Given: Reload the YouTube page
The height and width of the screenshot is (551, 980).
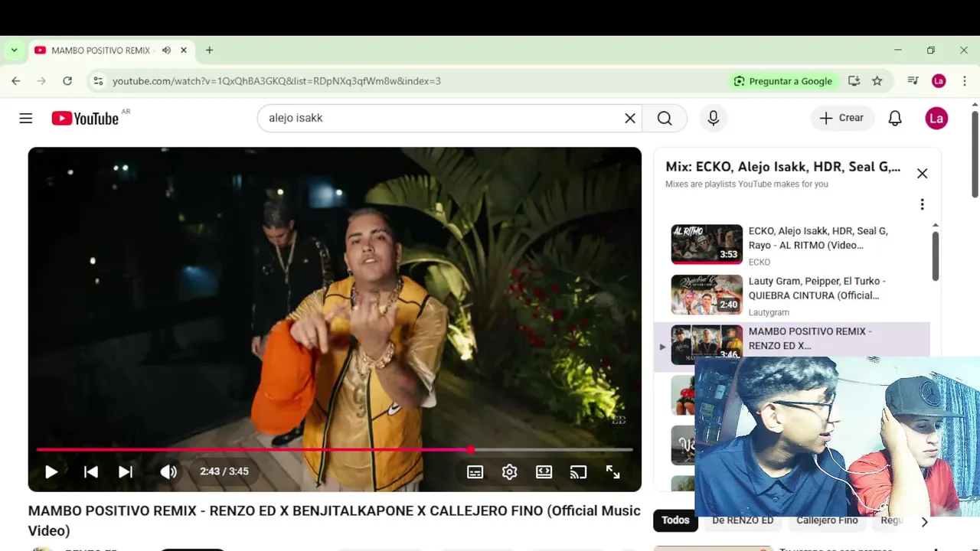Looking at the screenshot, I should coord(67,81).
